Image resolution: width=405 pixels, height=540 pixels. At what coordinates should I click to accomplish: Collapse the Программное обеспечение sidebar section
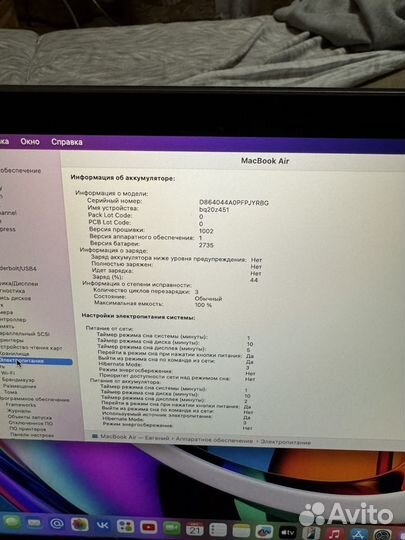pos(34,399)
